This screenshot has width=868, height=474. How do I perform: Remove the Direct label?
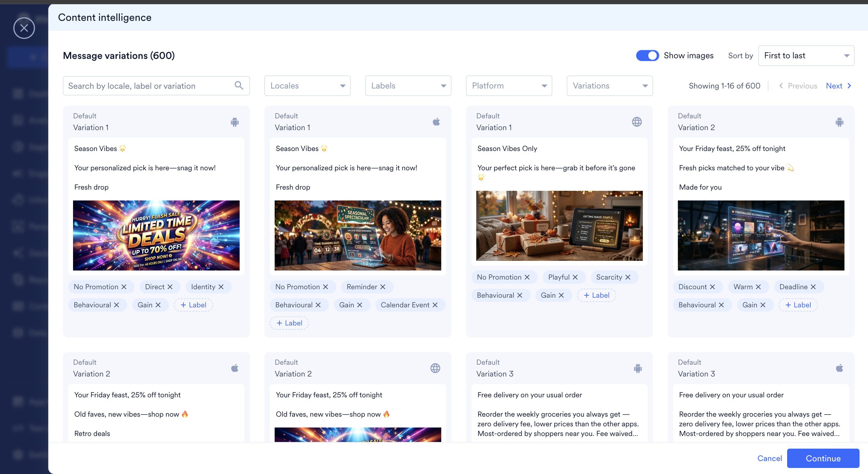170,287
